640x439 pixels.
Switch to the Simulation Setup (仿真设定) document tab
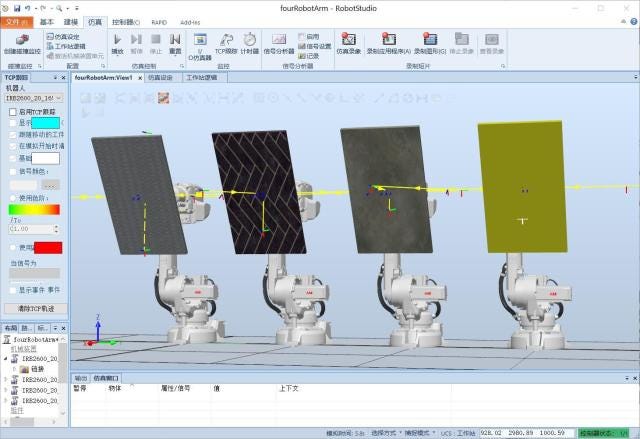160,78
